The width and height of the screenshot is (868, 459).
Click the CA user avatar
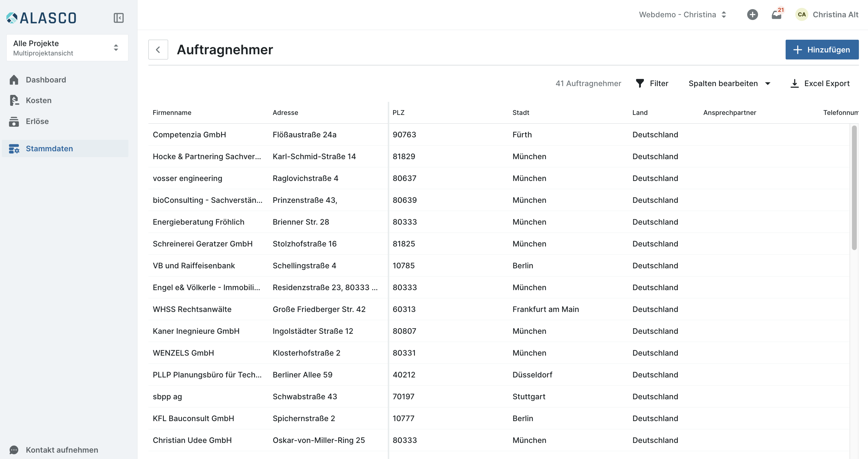802,15
